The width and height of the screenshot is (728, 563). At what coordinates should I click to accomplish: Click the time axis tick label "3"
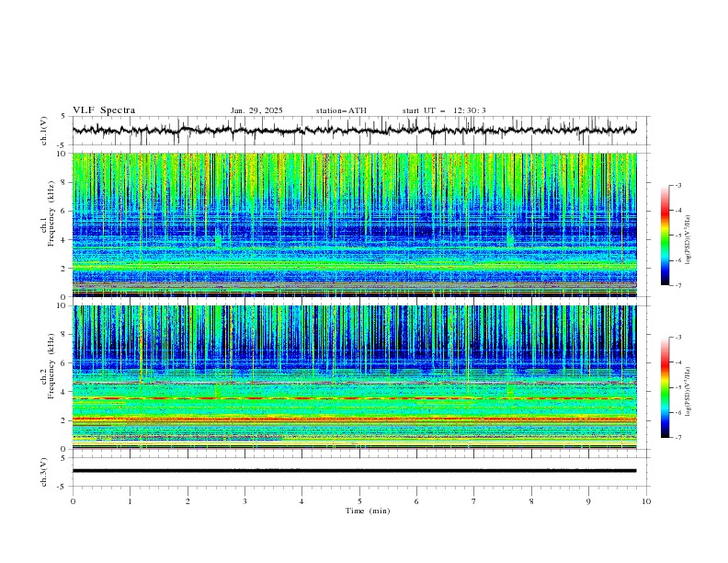245,501
